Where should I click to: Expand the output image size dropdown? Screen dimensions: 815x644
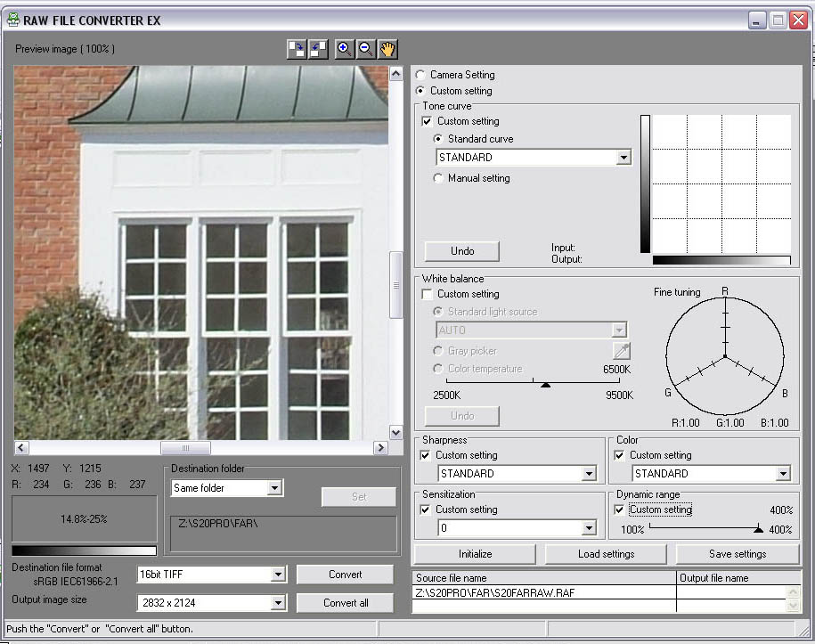(277, 604)
